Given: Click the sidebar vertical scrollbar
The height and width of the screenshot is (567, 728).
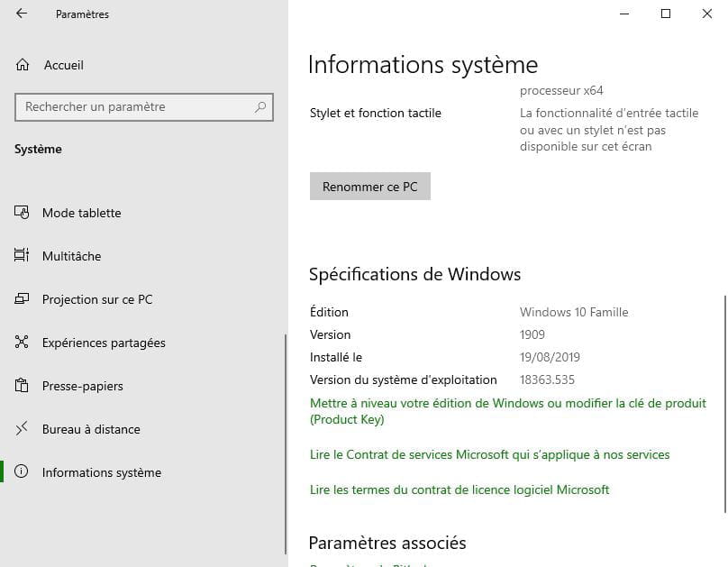Looking at the screenshot, I should point(285,444).
